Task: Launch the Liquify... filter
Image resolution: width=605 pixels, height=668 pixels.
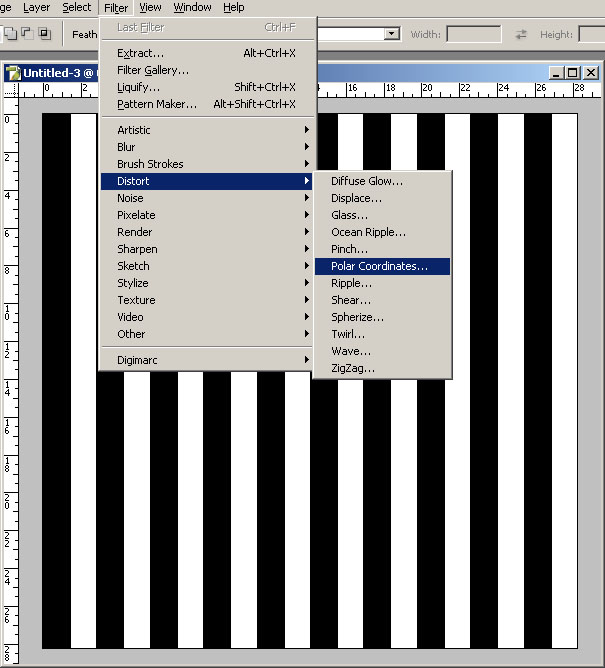Action: (x=207, y=87)
